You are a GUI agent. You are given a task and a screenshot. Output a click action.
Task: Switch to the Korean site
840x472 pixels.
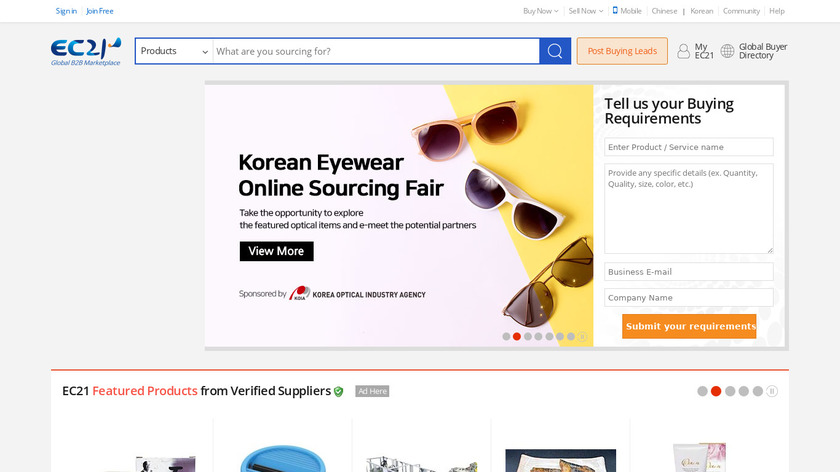(702, 11)
